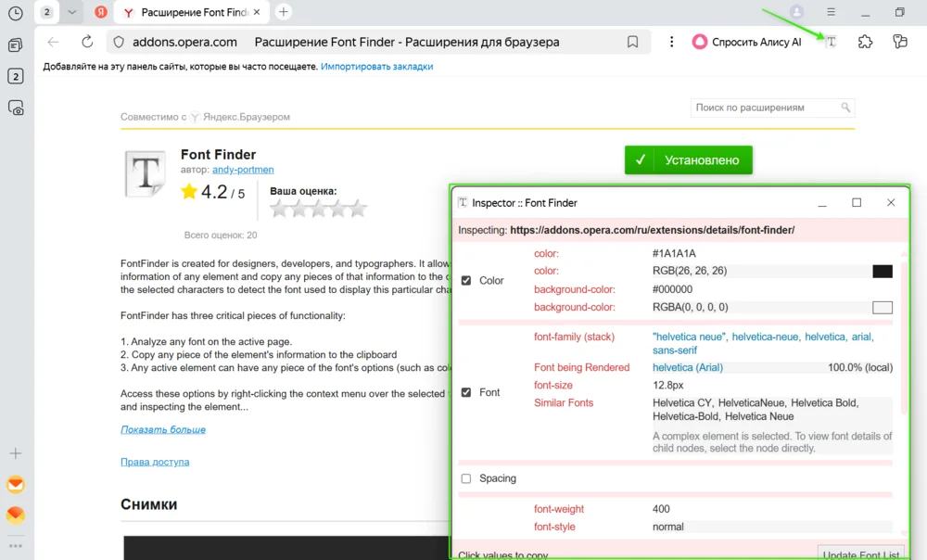Uncheck the Font checkbox in Inspector

click(466, 392)
